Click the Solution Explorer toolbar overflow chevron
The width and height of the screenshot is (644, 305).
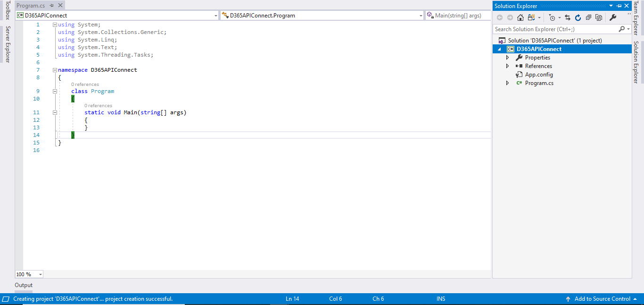(629, 14)
